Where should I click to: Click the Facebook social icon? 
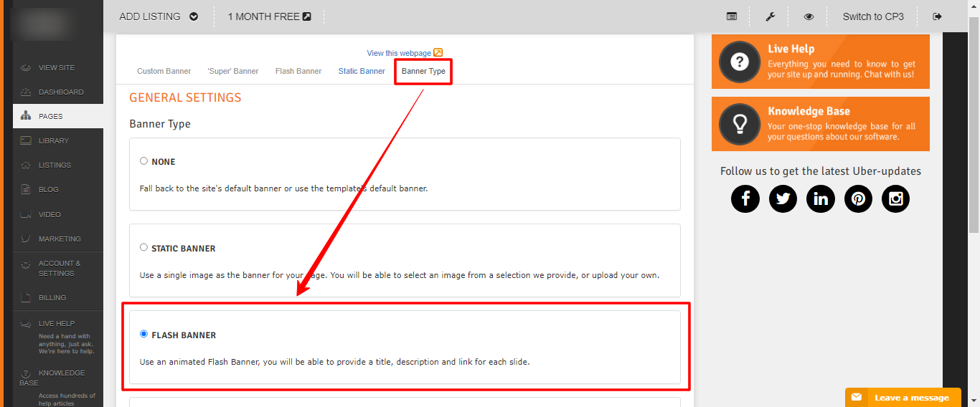click(x=745, y=198)
